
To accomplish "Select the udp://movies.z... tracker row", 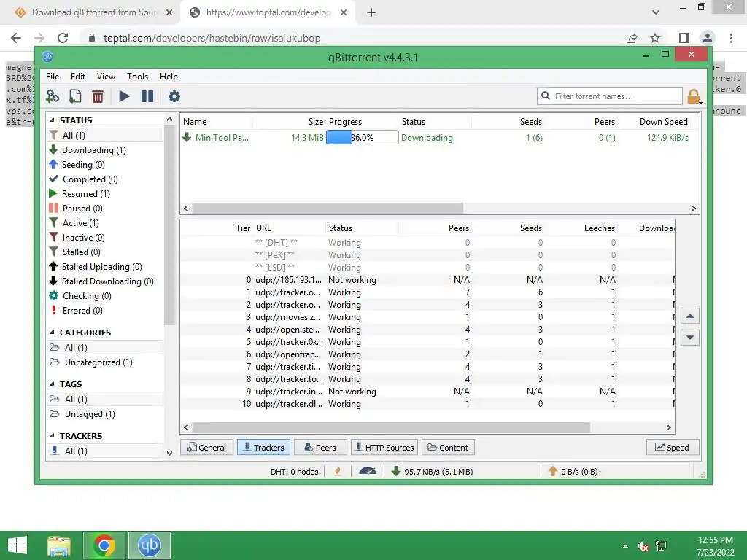I will click(x=427, y=317).
